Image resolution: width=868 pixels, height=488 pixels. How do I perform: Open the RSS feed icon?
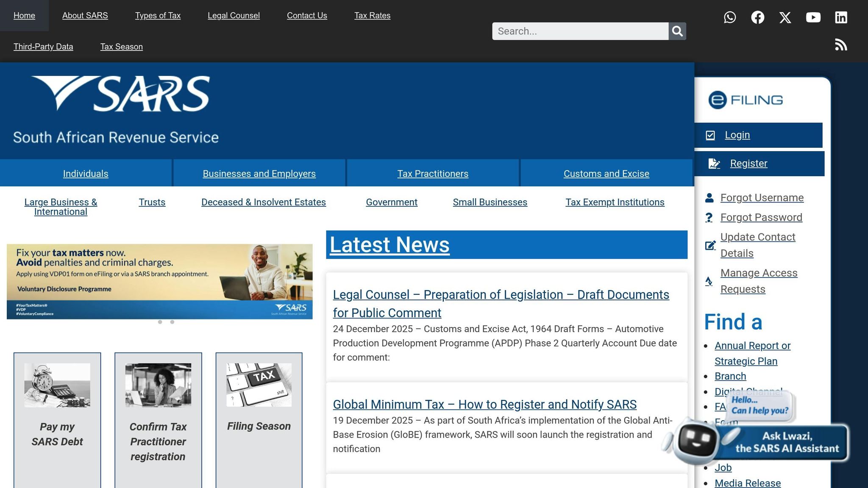coord(841,45)
